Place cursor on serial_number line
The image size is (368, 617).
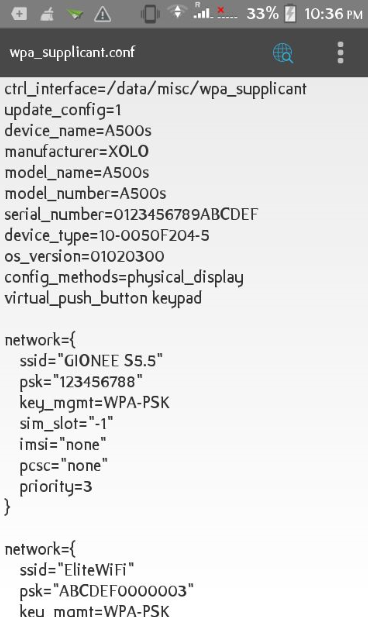(131, 214)
